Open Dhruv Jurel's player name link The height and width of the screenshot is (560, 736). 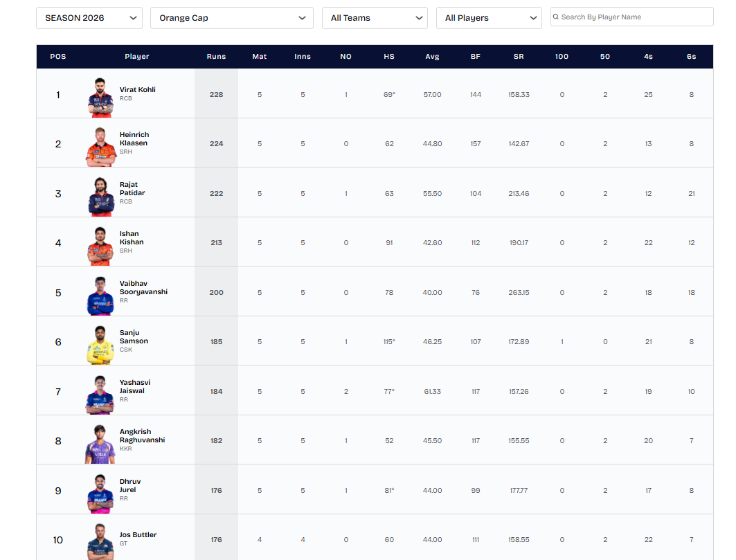click(129, 485)
